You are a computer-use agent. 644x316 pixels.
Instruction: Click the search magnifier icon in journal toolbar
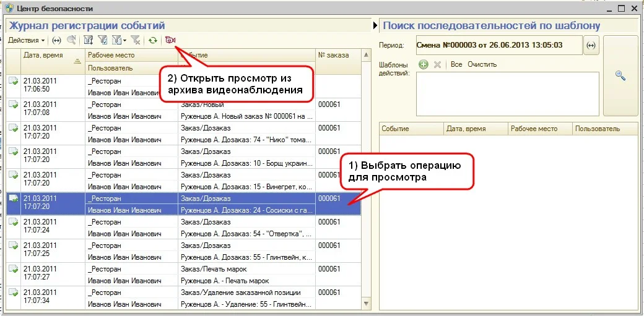tap(71, 40)
